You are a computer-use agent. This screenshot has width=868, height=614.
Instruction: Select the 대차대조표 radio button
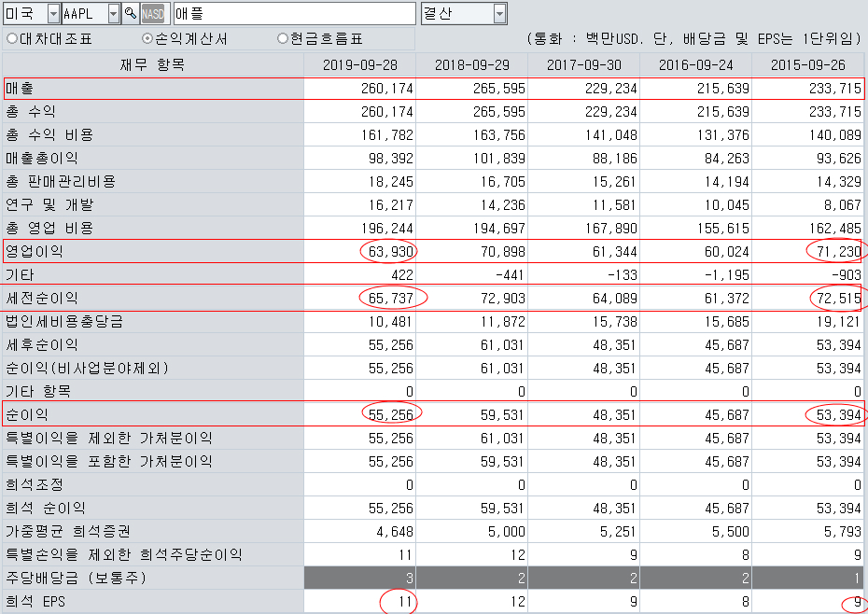tap(12, 39)
